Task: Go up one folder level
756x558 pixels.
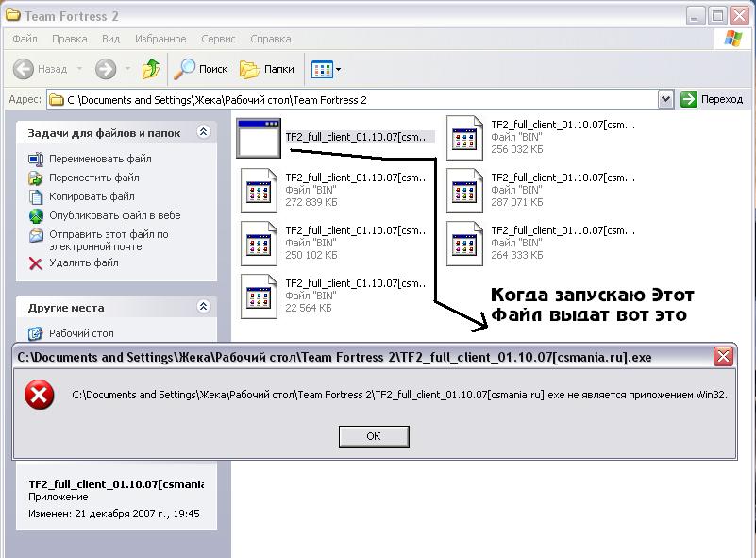Action: point(151,69)
